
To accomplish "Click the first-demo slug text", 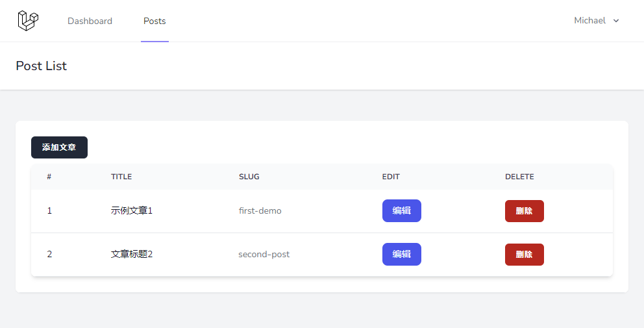I will click(260, 211).
